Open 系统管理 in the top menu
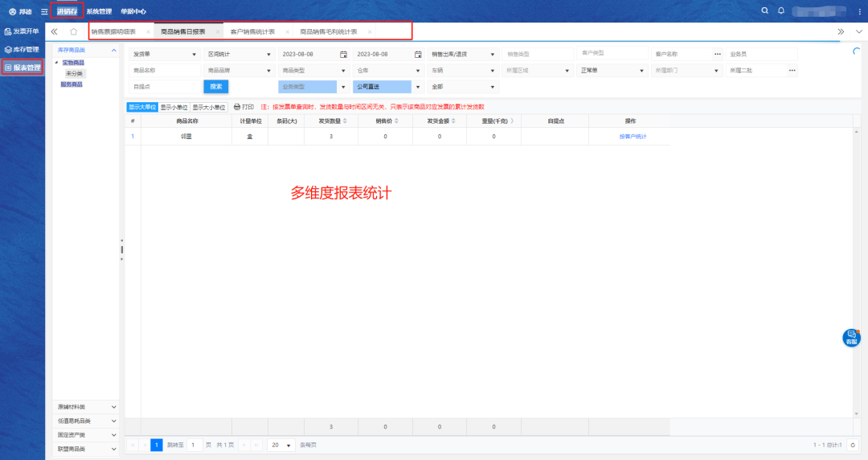 tap(99, 11)
